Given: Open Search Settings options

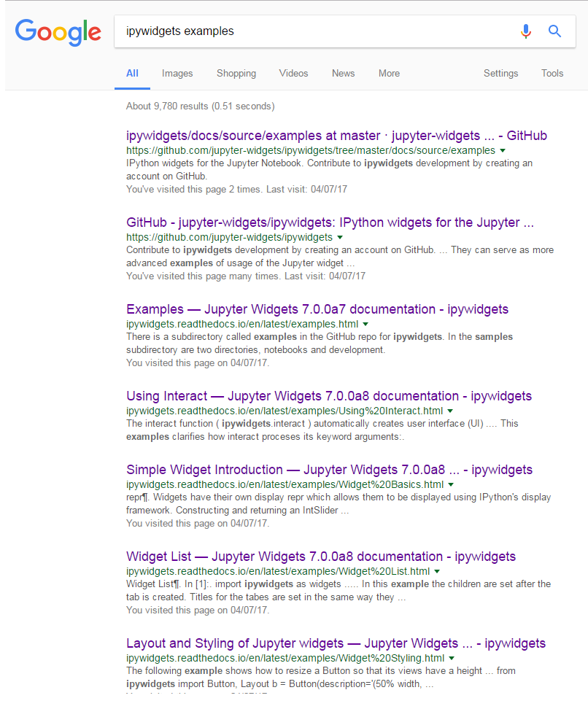Looking at the screenshot, I should point(500,73).
